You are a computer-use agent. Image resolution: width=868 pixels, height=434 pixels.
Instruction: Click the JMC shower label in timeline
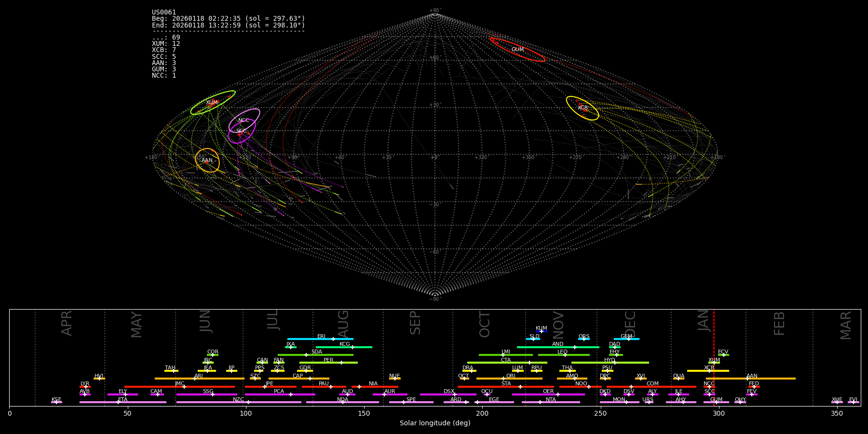[179, 383]
